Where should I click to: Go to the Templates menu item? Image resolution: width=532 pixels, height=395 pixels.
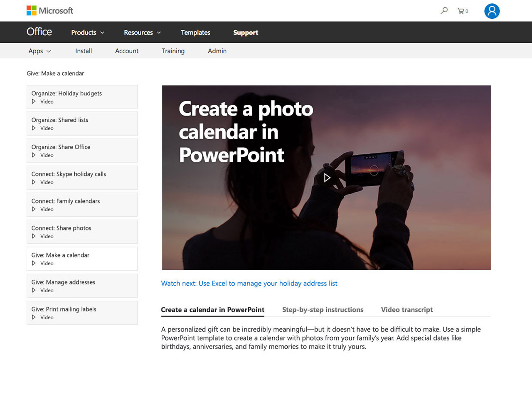coord(195,32)
